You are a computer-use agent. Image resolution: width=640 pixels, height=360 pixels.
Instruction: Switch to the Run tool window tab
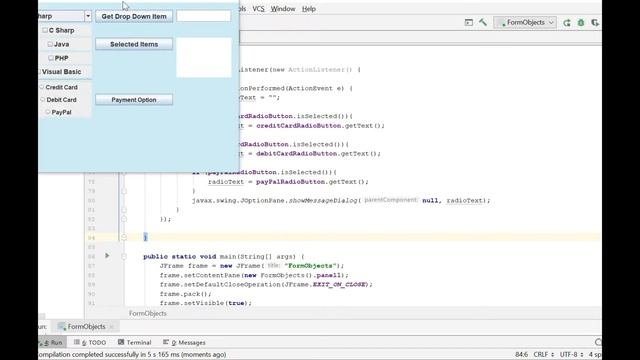pyautogui.click(x=52, y=342)
